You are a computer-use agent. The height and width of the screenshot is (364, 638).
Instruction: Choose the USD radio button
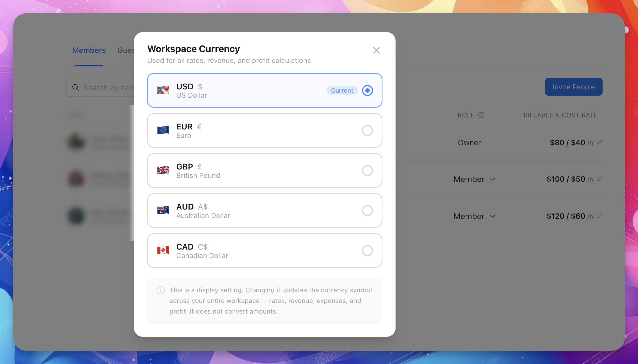[367, 90]
